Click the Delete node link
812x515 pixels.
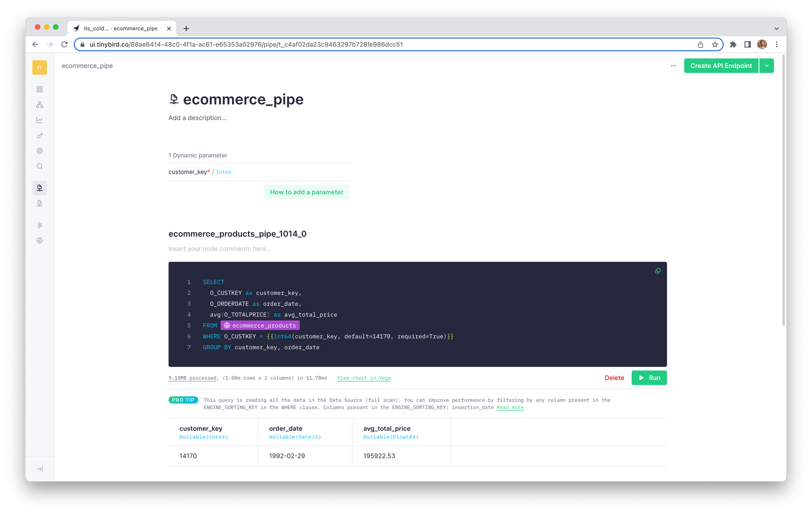coord(614,378)
